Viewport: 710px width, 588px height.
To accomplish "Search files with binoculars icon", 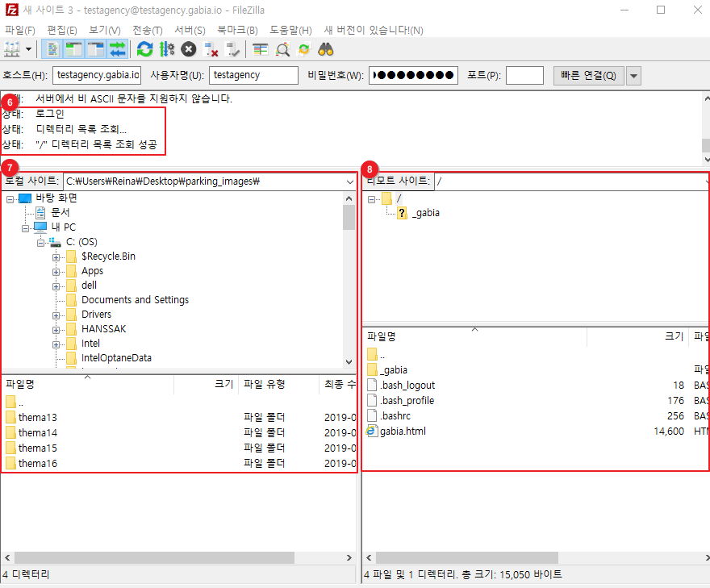I will point(326,49).
